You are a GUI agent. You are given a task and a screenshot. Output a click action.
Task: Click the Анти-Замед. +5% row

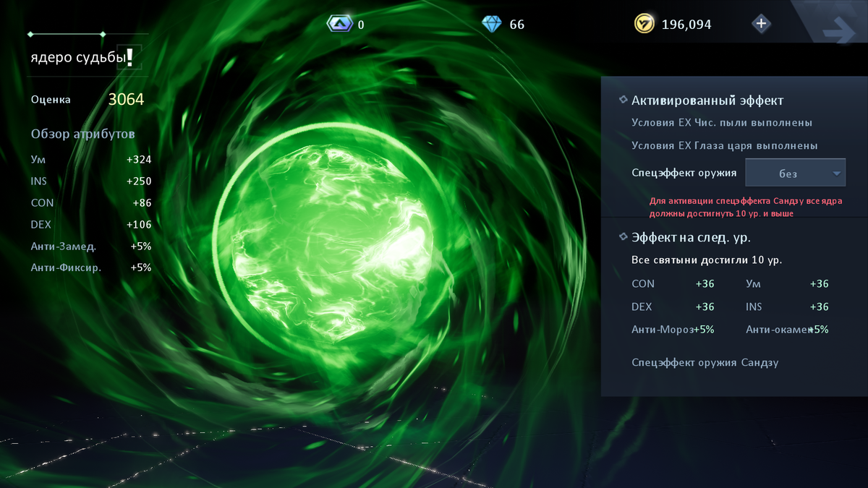pyautogui.click(x=91, y=247)
